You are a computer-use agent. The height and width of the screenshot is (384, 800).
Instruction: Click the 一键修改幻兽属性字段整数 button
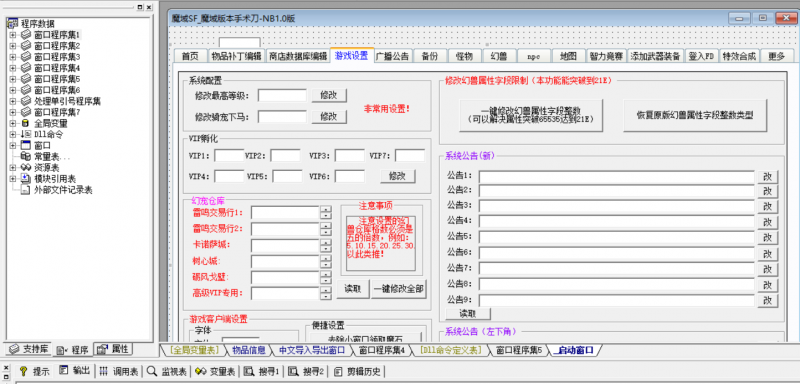pyautogui.click(x=531, y=115)
